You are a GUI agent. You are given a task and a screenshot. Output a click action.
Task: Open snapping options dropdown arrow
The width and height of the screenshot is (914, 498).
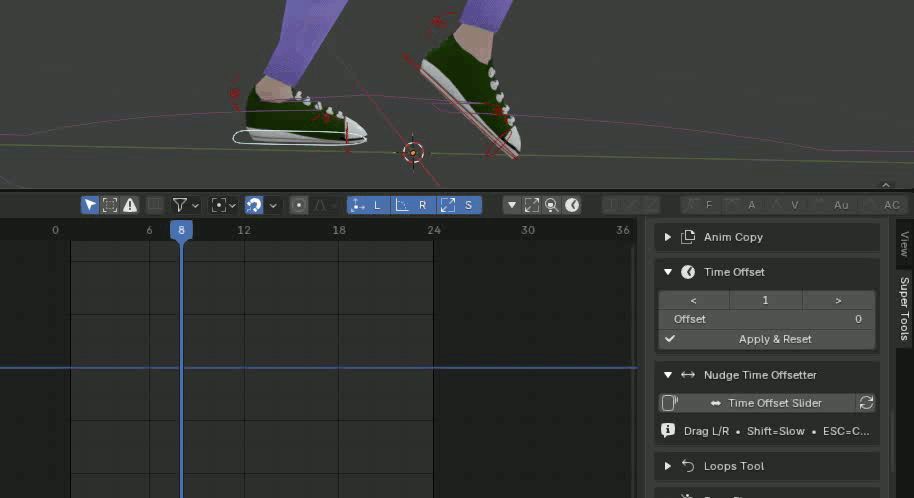[x=273, y=206]
